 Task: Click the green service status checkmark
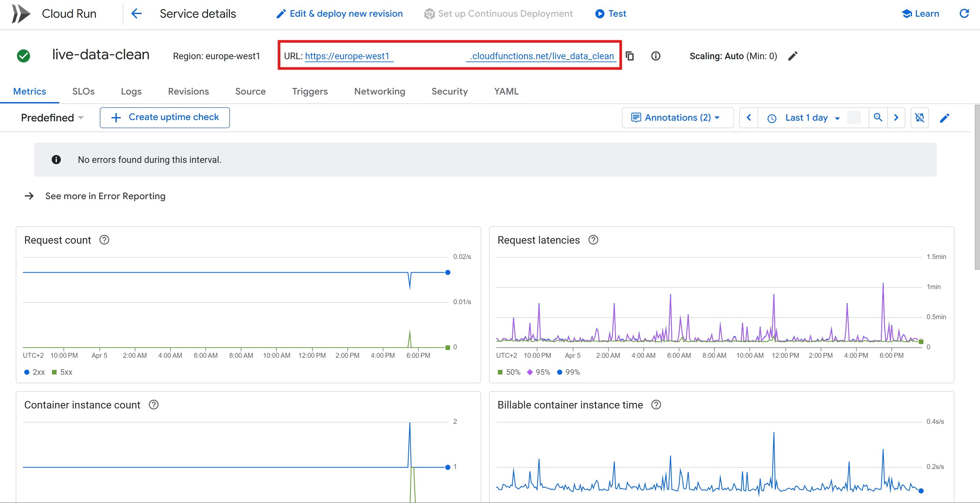pos(24,56)
